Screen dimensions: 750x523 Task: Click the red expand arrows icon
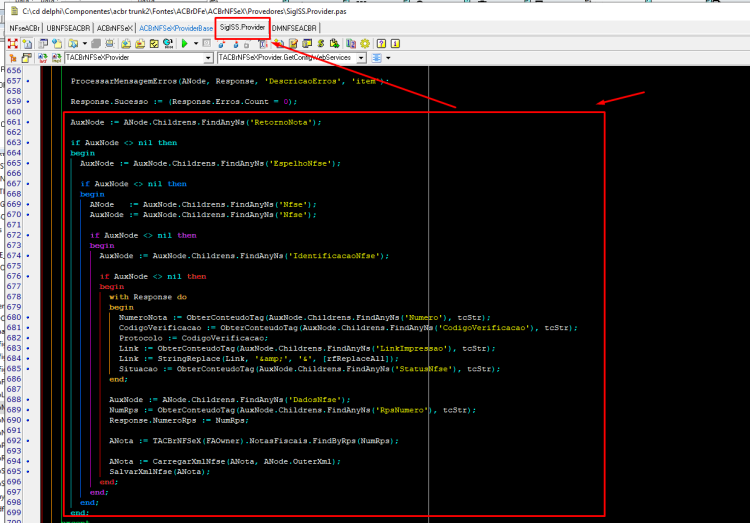coord(13,44)
